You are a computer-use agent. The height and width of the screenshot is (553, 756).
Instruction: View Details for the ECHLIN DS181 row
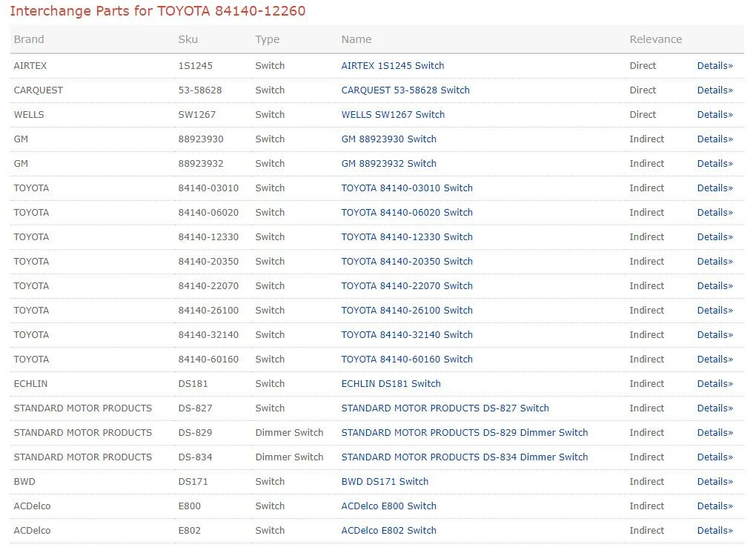tap(715, 384)
